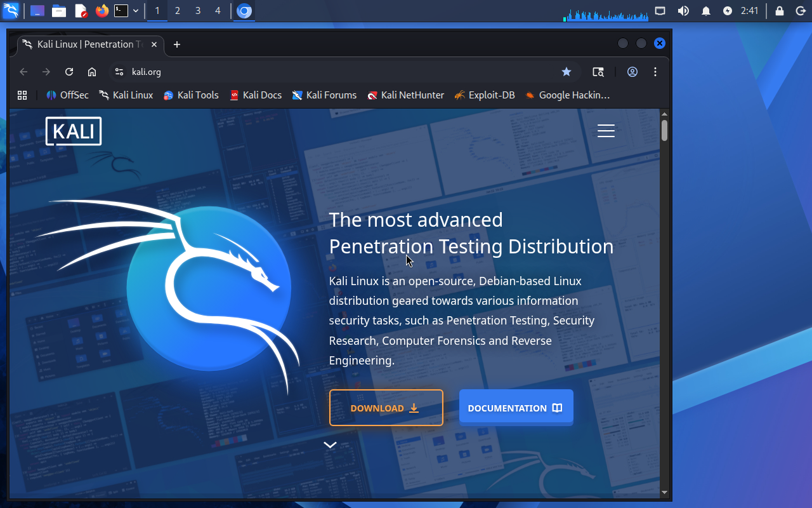Open the text editor panel launcher

click(x=81, y=11)
